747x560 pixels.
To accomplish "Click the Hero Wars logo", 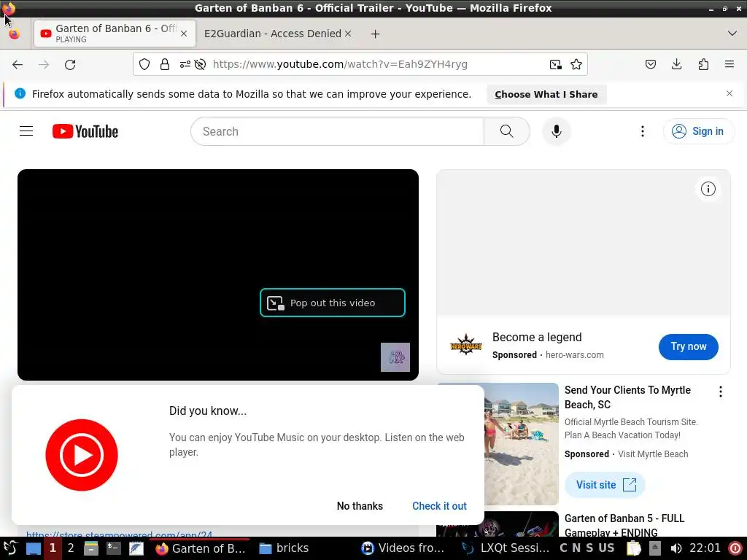I will click(466, 345).
